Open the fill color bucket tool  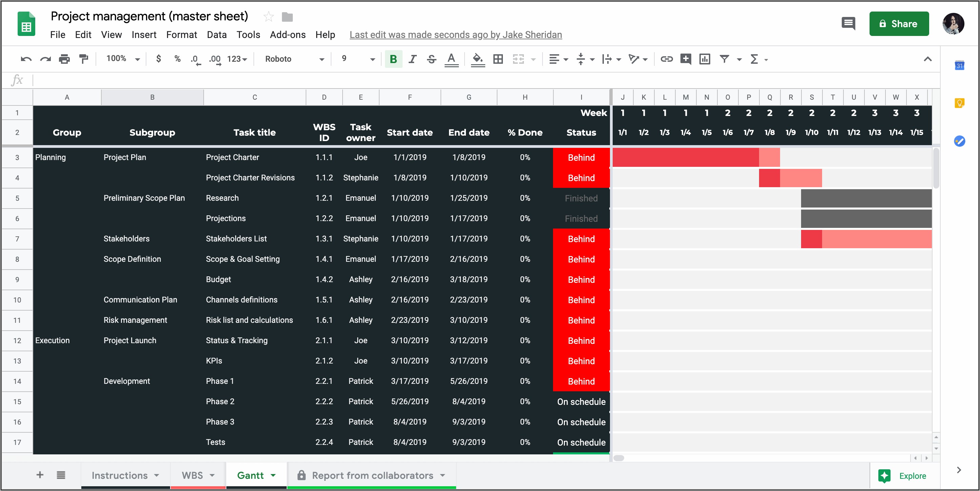(x=477, y=59)
